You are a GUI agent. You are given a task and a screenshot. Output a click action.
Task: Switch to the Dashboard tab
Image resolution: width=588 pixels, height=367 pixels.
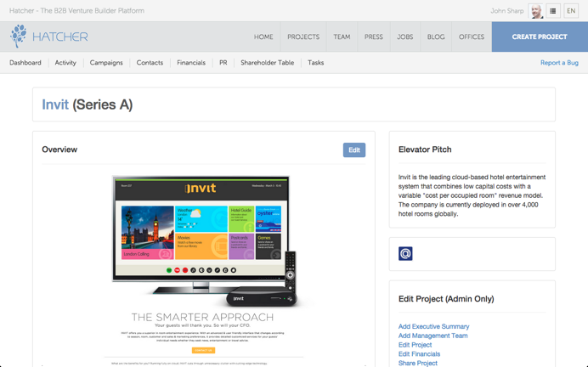[x=25, y=63]
